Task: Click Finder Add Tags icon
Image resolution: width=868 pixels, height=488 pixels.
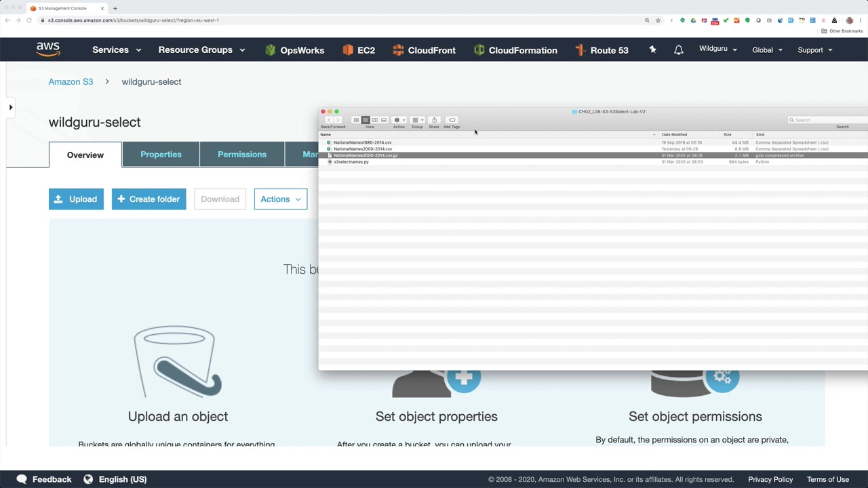Action: coord(452,120)
